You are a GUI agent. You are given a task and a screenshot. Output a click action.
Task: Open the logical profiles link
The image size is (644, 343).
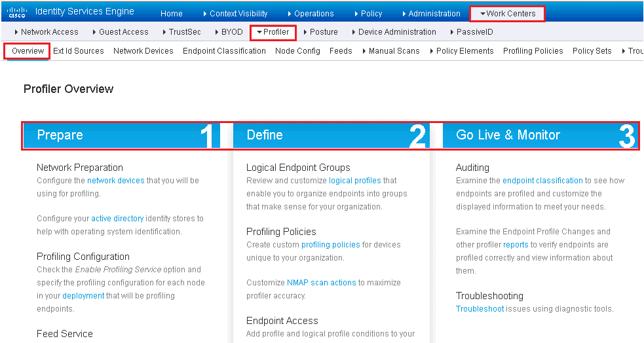point(355,181)
